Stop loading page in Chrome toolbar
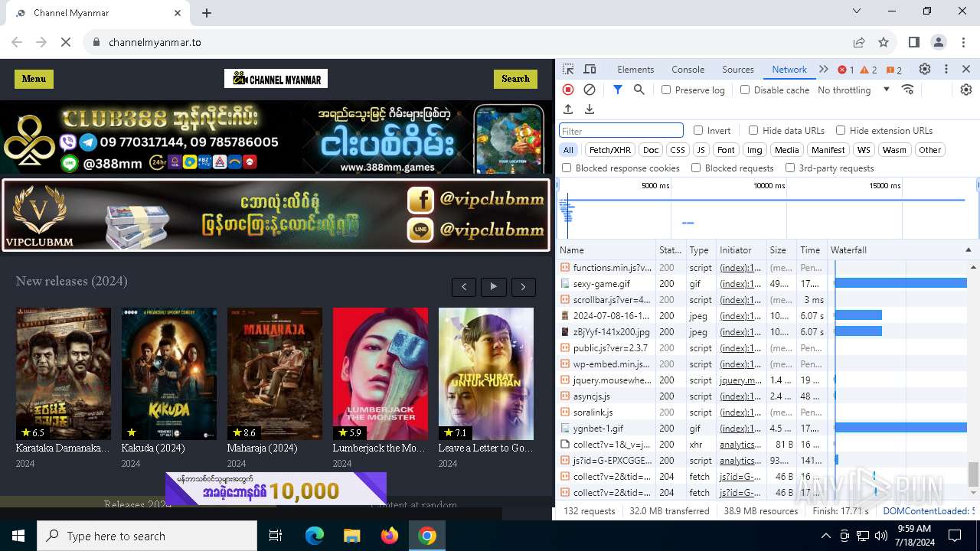 (66, 42)
